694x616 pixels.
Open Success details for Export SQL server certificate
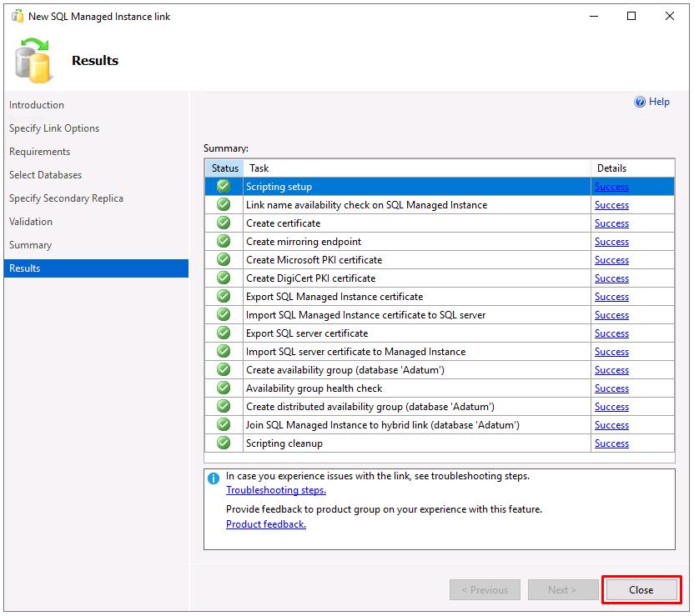(611, 333)
